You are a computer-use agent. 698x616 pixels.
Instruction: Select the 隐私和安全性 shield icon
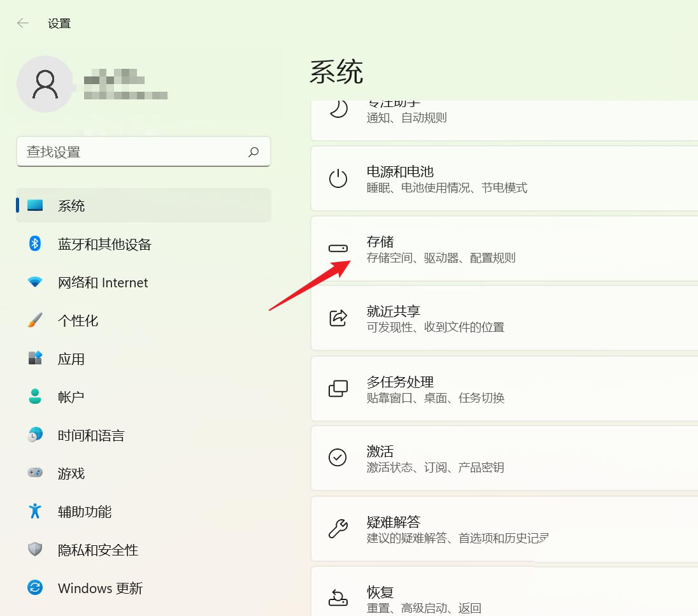point(34,550)
